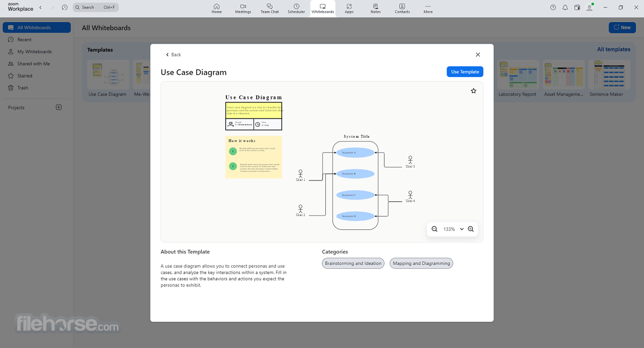644x348 pixels.
Task: Go to the Meetings tab
Action: (x=243, y=9)
